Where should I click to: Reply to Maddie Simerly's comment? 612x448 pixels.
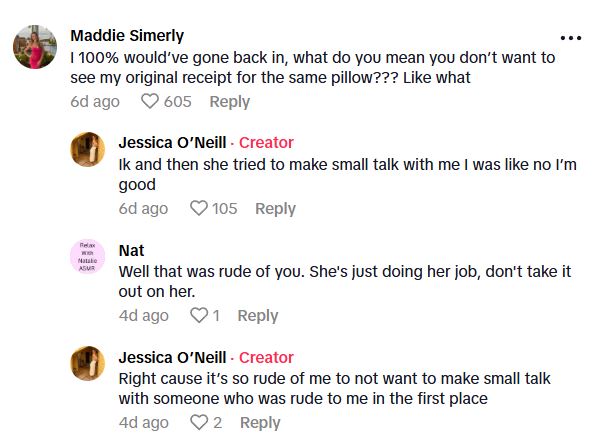(x=229, y=101)
